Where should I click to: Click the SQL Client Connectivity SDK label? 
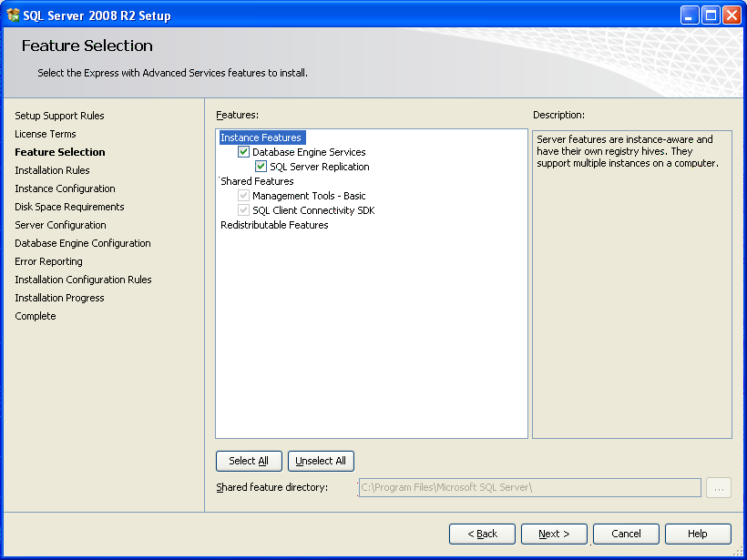(314, 210)
